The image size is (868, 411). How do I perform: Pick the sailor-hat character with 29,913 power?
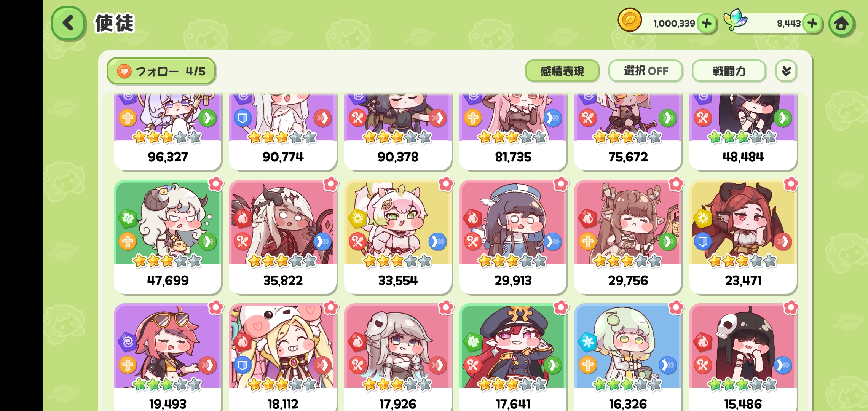tap(513, 237)
